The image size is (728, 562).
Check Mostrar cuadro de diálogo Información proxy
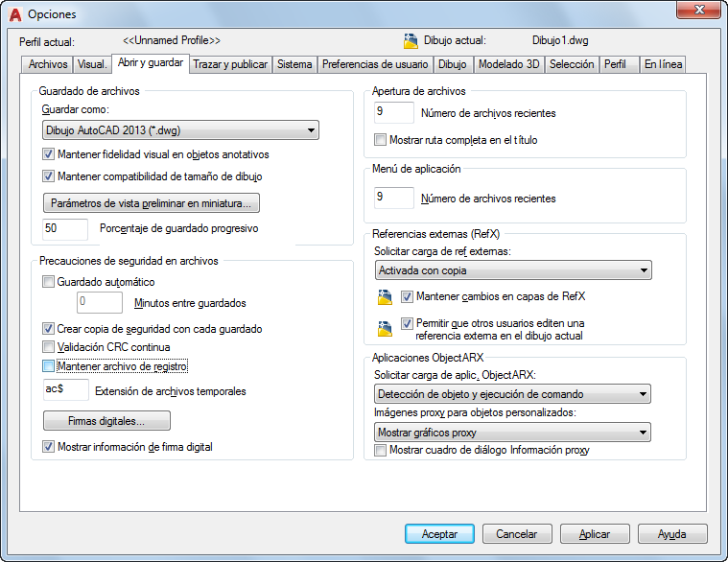pos(380,450)
